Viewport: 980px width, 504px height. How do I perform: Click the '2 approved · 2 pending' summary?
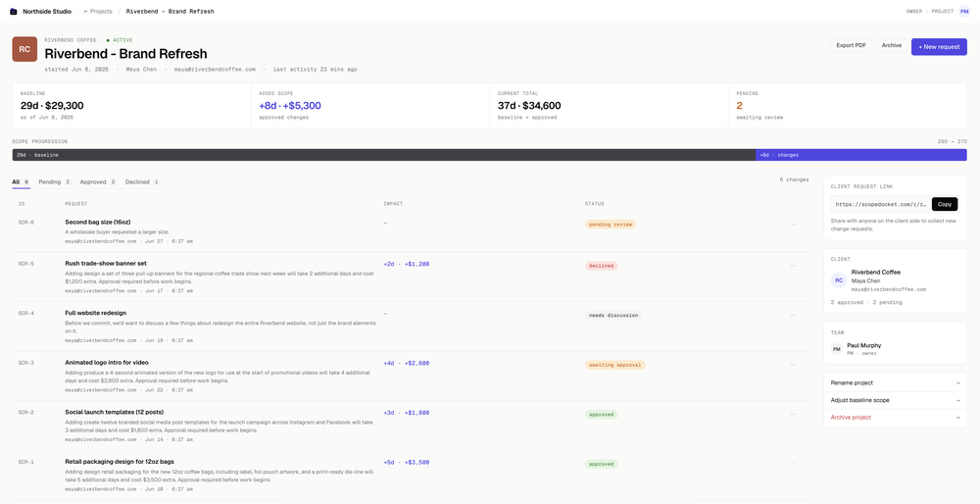point(866,302)
